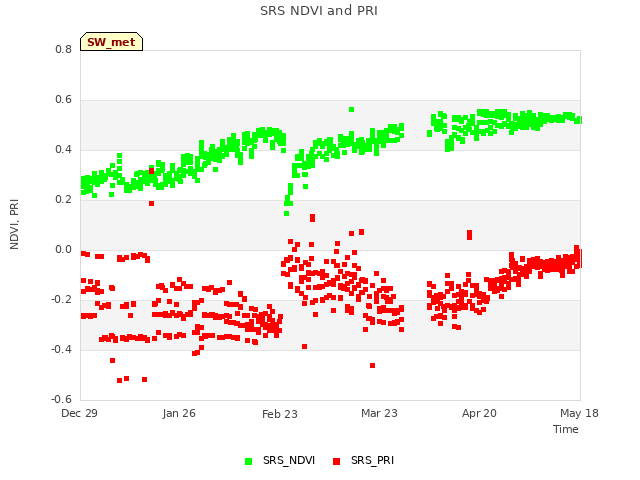Click the 0.4 y-axis value
Image resolution: width=640 pixels, height=480 pixels.
[63, 149]
